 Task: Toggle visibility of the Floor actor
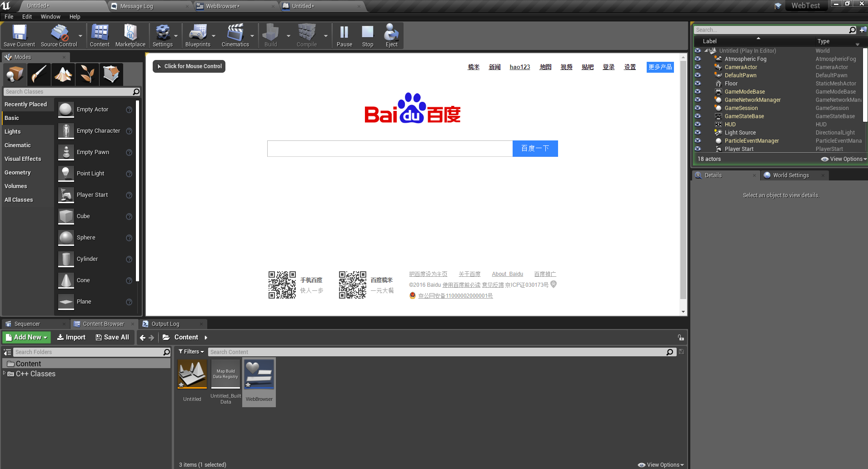(x=698, y=83)
